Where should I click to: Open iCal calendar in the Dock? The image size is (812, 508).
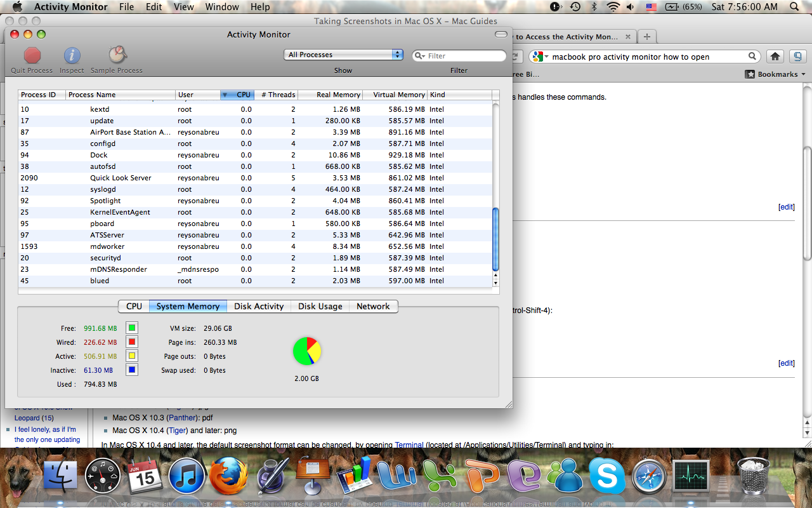click(145, 476)
